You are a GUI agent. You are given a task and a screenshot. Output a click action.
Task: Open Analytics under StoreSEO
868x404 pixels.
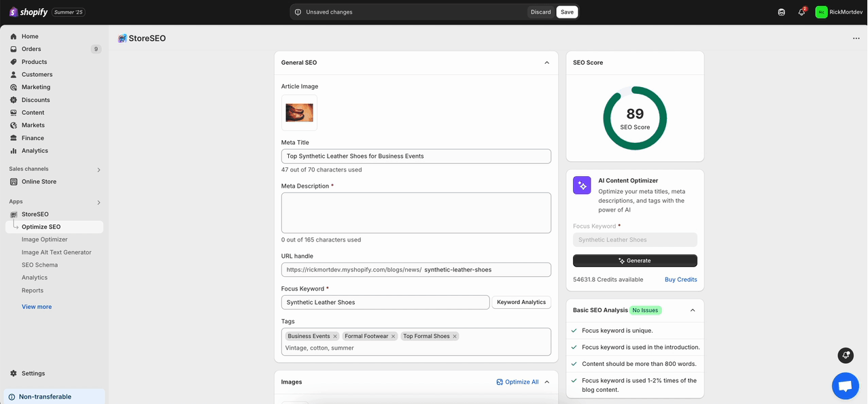click(x=35, y=277)
